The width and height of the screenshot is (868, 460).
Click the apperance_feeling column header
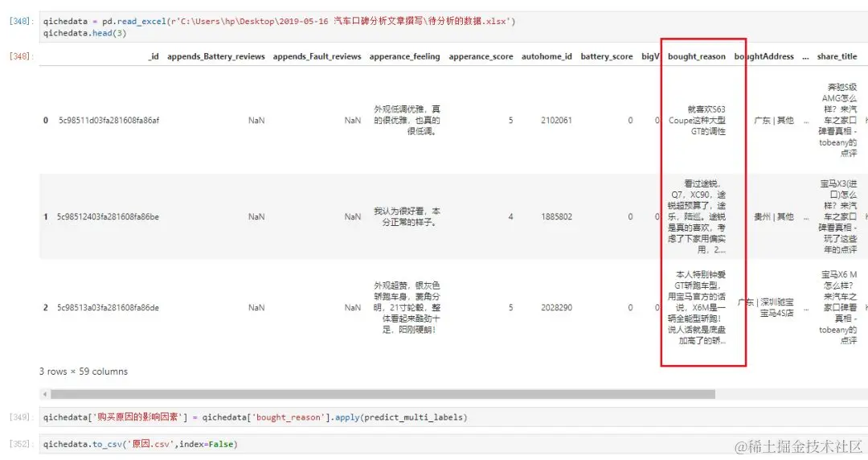pyautogui.click(x=404, y=56)
